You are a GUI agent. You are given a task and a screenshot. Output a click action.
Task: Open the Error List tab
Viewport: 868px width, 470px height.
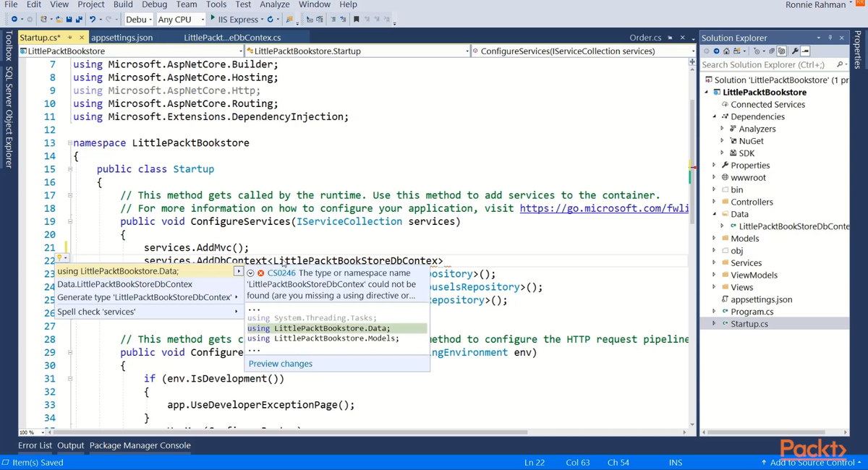(35, 445)
